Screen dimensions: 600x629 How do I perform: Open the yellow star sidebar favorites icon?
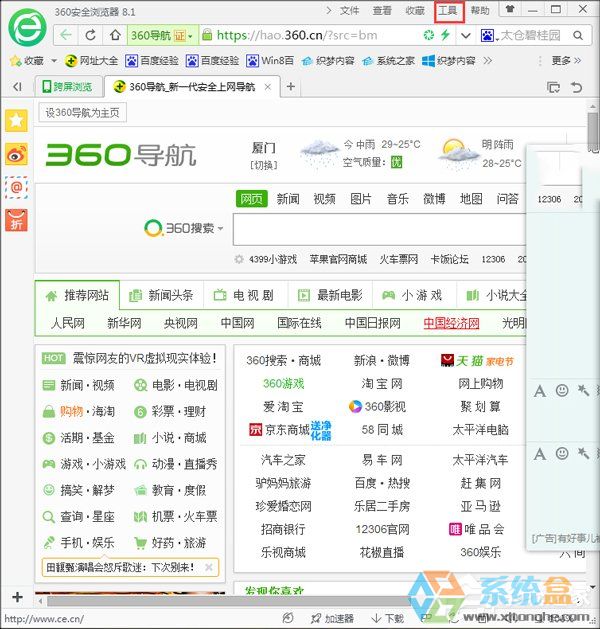coord(16,120)
